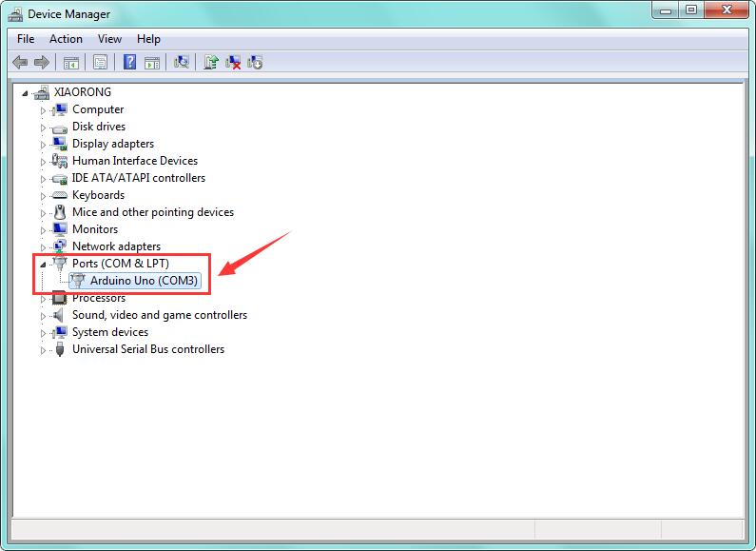The image size is (756, 551).
Task: Expand the Keyboards node
Action: coord(43,196)
